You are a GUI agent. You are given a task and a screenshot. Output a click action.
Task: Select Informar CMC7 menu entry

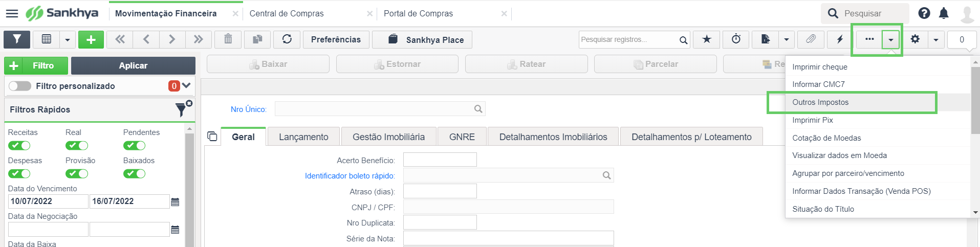[x=878, y=84]
